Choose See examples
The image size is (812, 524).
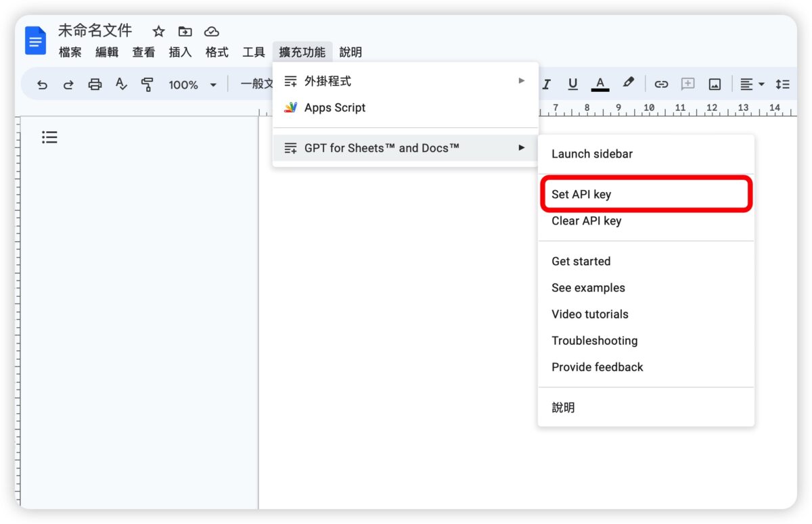[646, 287]
